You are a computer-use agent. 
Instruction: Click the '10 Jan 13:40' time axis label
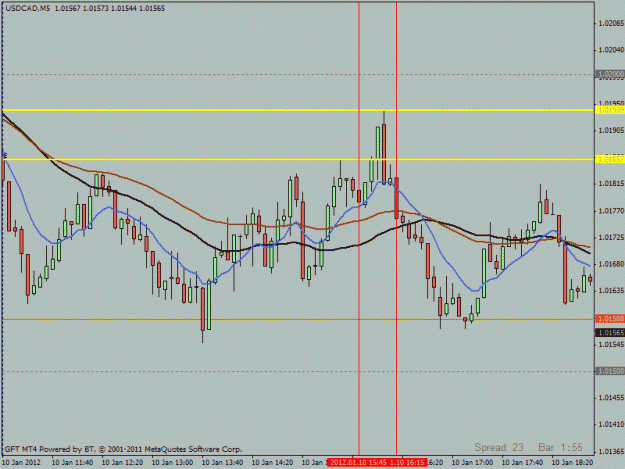222,463
